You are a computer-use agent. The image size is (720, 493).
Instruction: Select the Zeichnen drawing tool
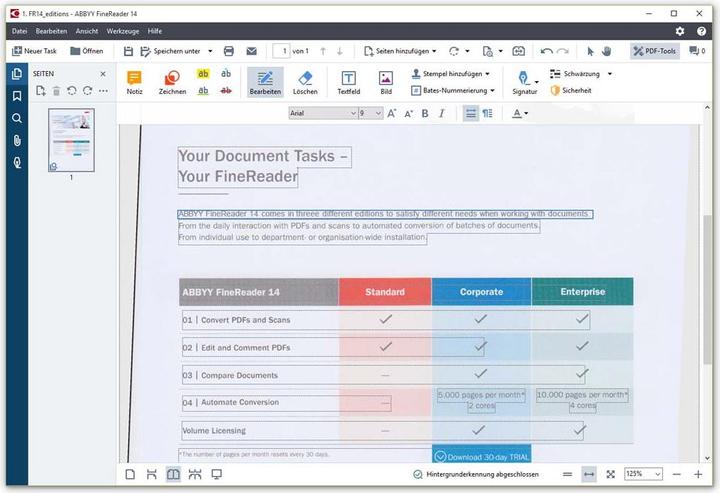click(x=172, y=82)
